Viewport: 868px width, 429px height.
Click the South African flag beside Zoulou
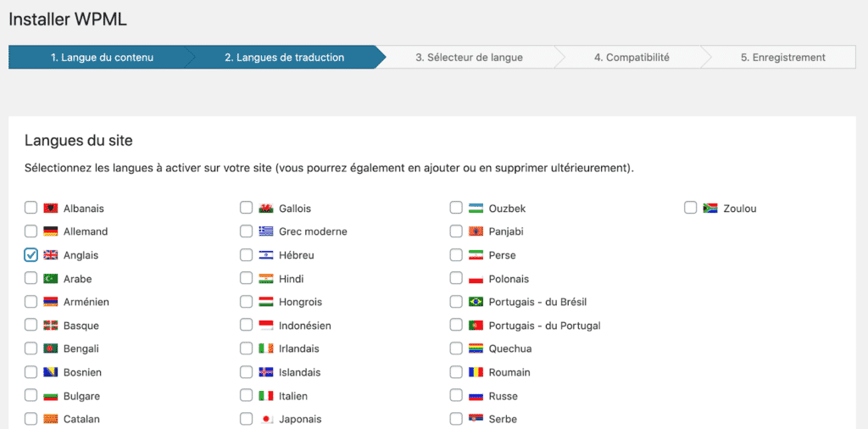[x=710, y=208]
